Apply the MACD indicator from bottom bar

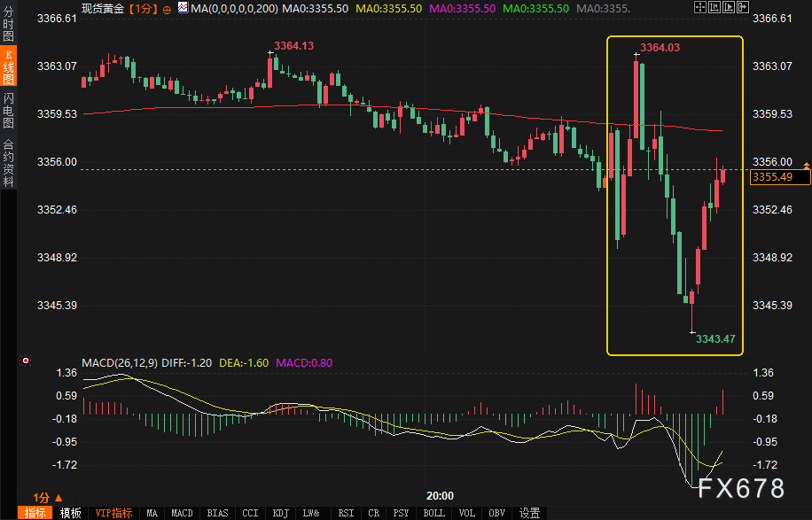click(182, 513)
